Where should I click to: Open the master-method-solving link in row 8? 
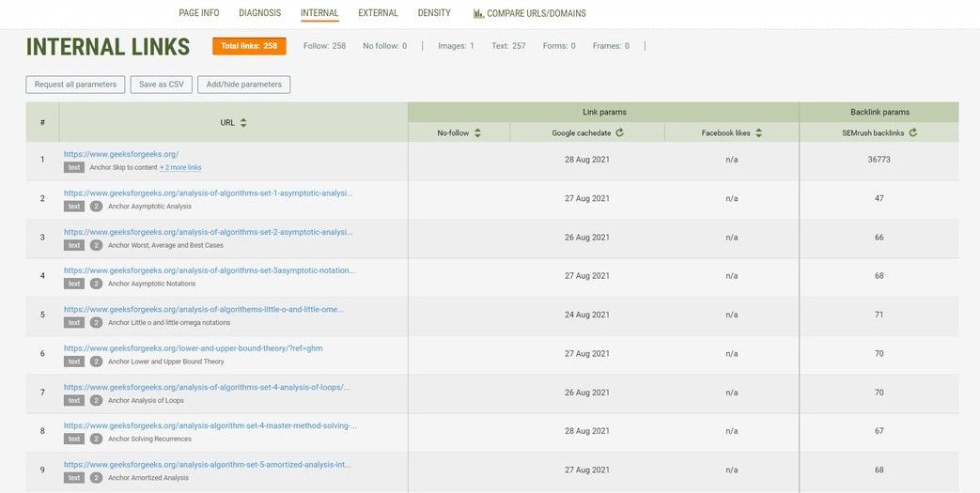click(210, 425)
